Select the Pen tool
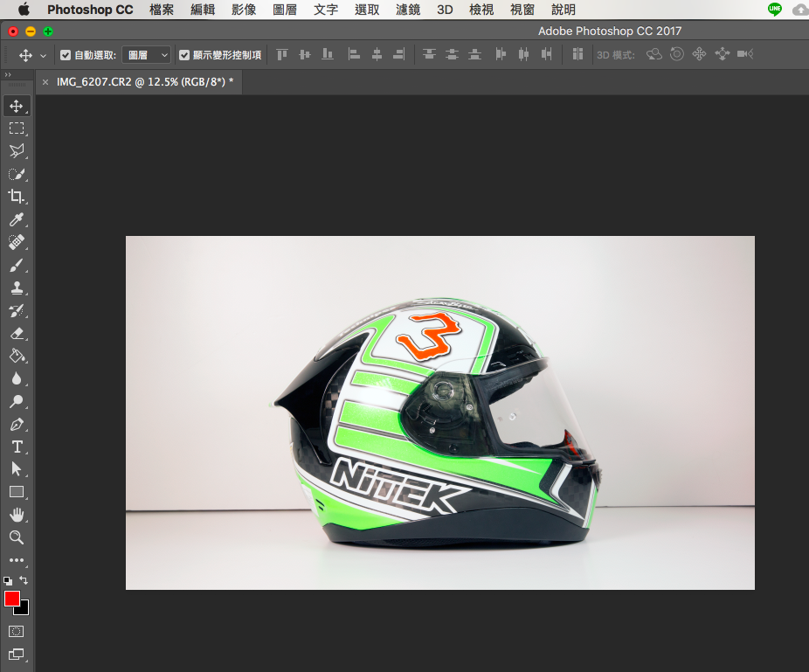Screen dimensions: 809x672 click(17, 424)
